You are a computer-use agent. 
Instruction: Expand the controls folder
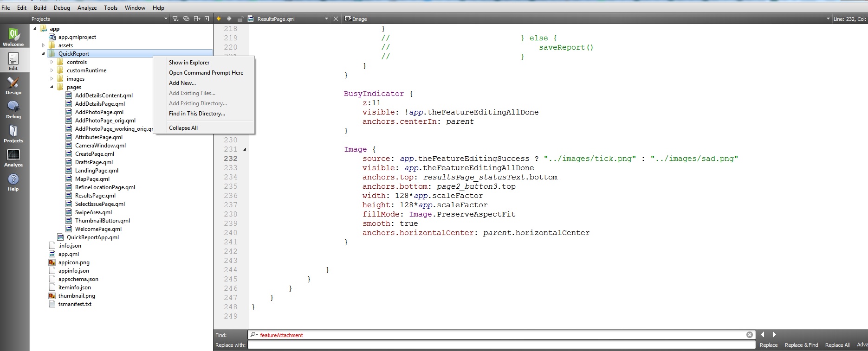52,62
